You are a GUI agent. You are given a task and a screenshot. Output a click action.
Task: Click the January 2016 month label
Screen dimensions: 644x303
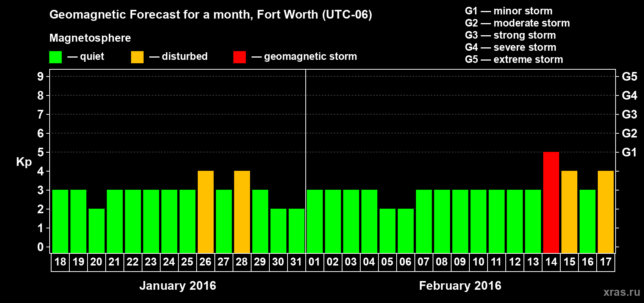[178, 286]
